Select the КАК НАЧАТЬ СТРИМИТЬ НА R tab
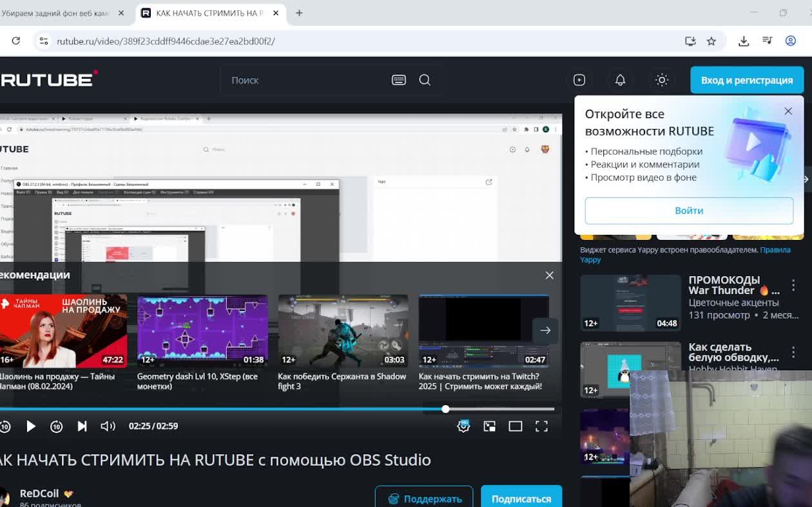 coord(209,13)
